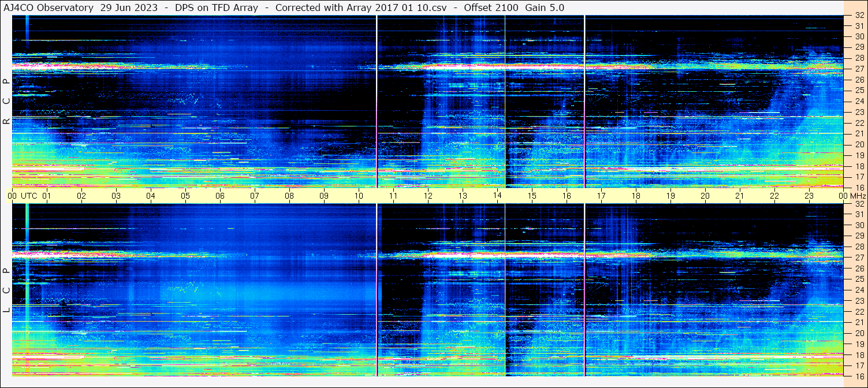Image resolution: width=868 pixels, height=388 pixels.
Task: Click '27' frequency label on LCP panel
Action: 859,258
